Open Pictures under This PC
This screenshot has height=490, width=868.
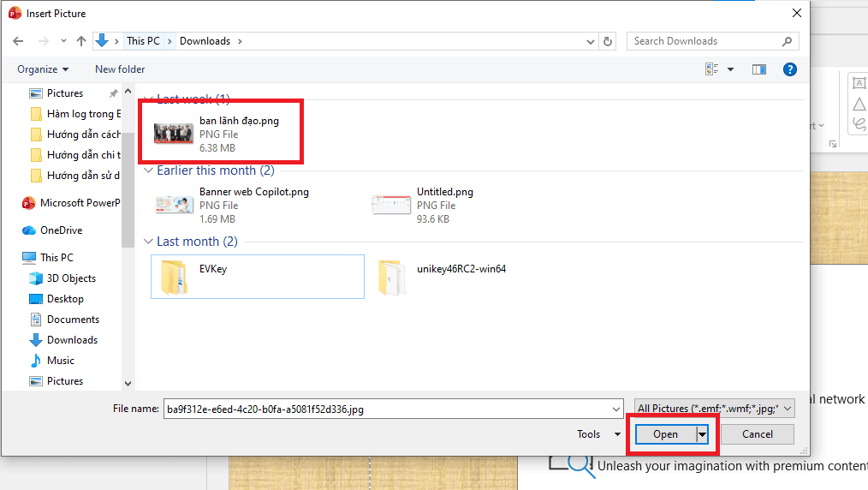click(56, 381)
